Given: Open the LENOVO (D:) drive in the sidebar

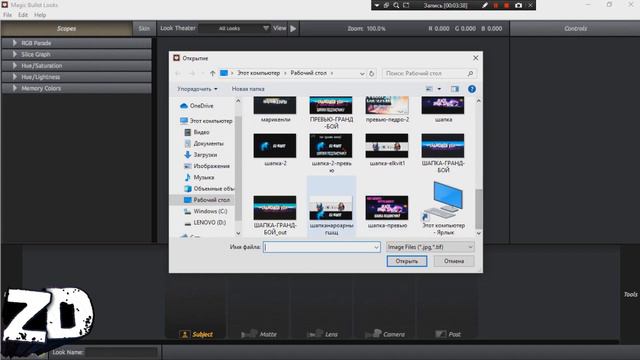Looking at the screenshot, I should (205, 223).
